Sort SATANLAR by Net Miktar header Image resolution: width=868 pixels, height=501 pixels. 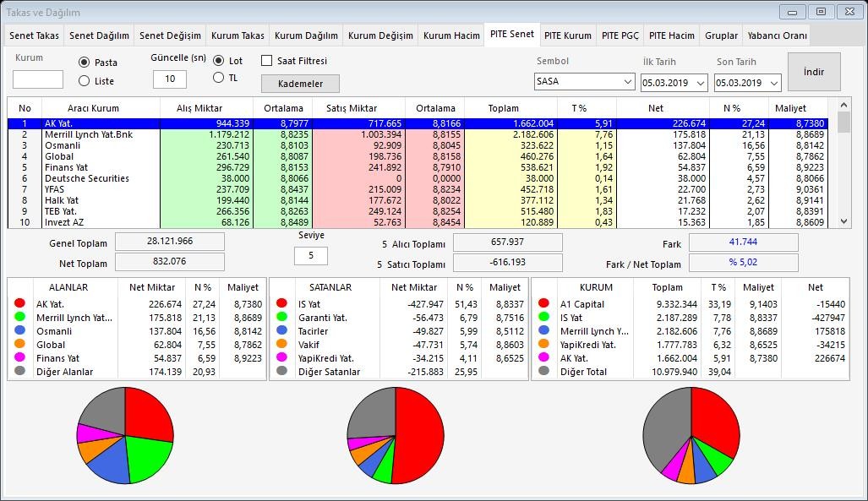pyautogui.click(x=414, y=287)
